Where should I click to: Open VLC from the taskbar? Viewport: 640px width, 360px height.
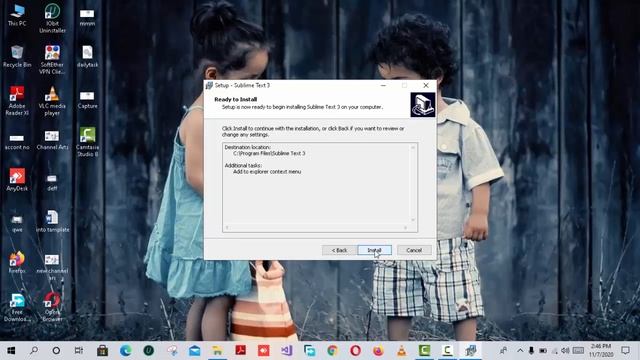tap(401, 350)
